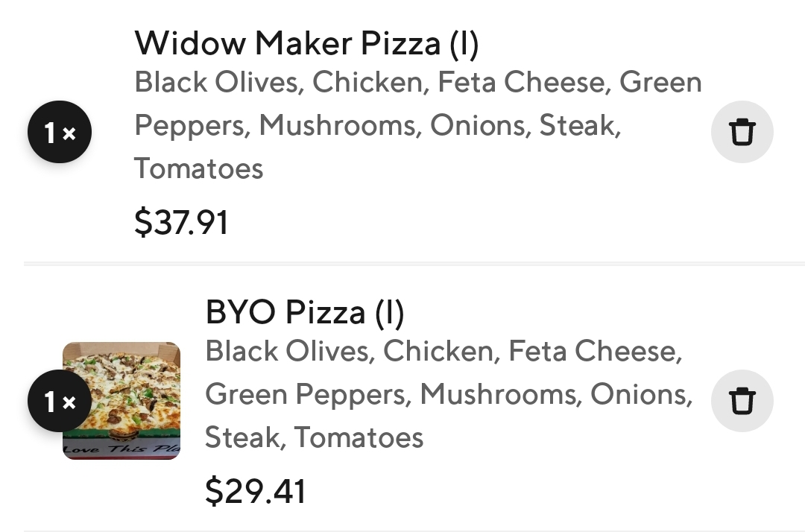Click first toppings line of Widow Maker Pizza
Image resolution: width=805 pixels, height=532 pixels.
(x=417, y=82)
